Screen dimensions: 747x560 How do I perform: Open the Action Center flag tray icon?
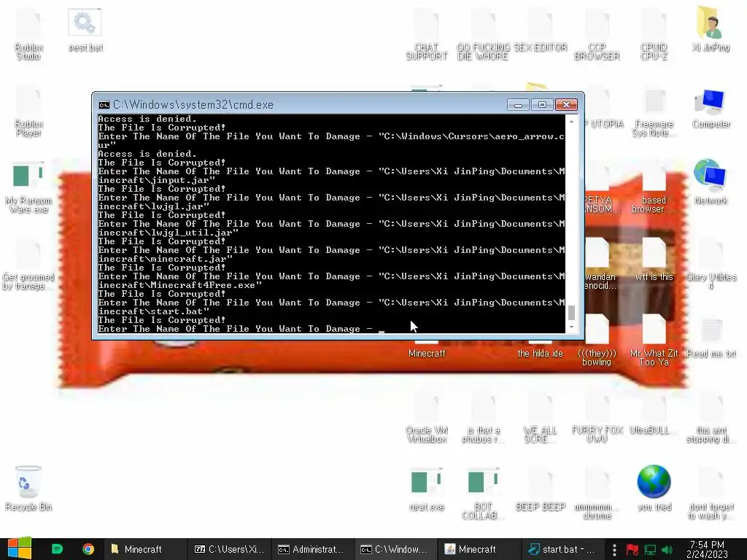tap(632, 550)
